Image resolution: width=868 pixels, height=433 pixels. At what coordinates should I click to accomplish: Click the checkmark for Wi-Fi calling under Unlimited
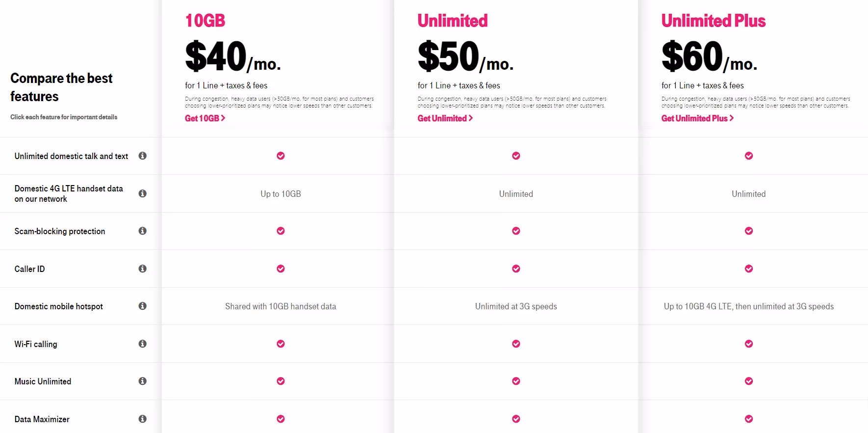coord(516,344)
